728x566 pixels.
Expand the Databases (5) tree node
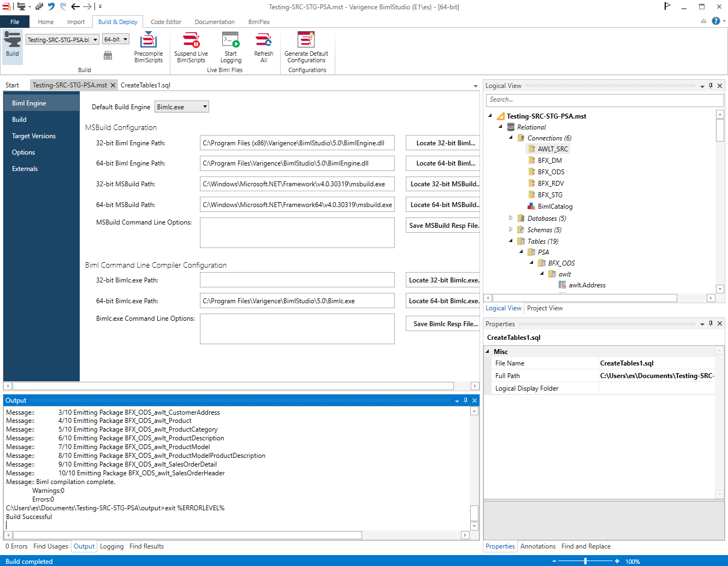point(511,218)
